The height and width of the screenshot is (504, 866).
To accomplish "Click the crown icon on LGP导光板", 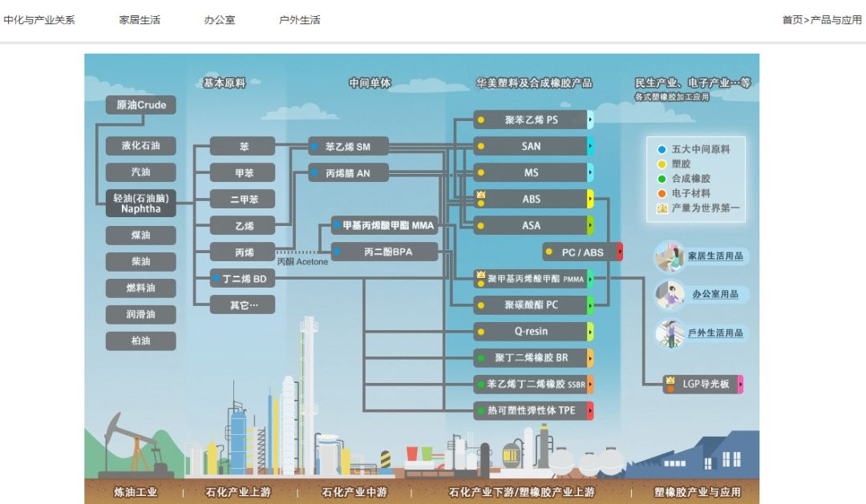I will pyautogui.click(x=670, y=380).
